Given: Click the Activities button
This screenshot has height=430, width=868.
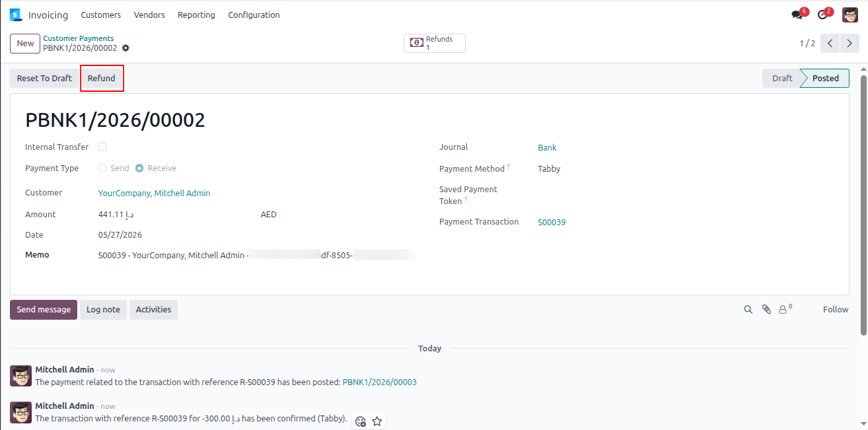Looking at the screenshot, I should 153,310.
